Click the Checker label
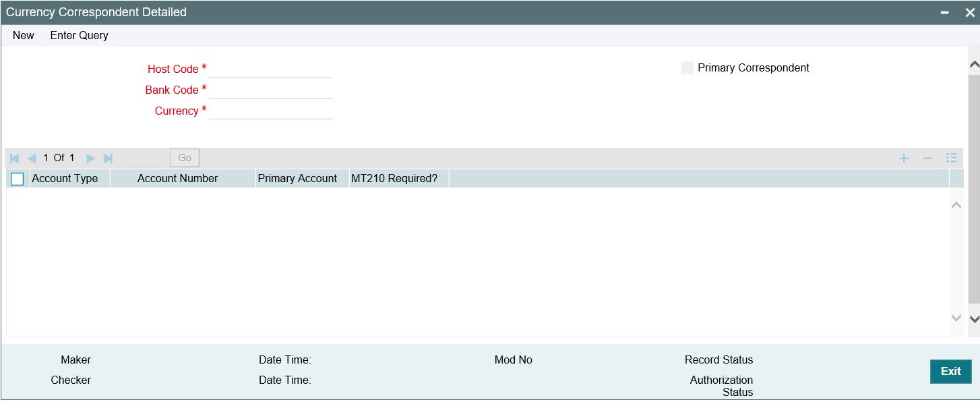This screenshot has height=402, width=980. pyautogui.click(x=71, y=380)
